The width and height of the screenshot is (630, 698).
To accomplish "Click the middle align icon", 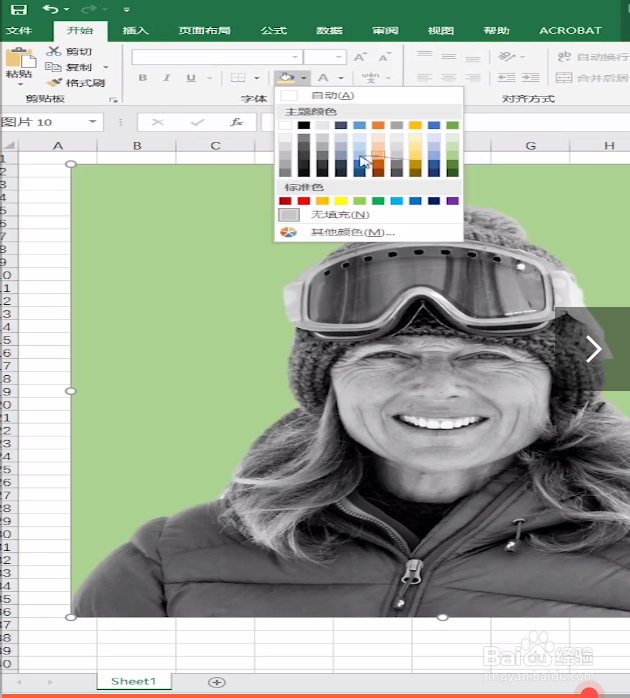I will (x=448, y=57).
